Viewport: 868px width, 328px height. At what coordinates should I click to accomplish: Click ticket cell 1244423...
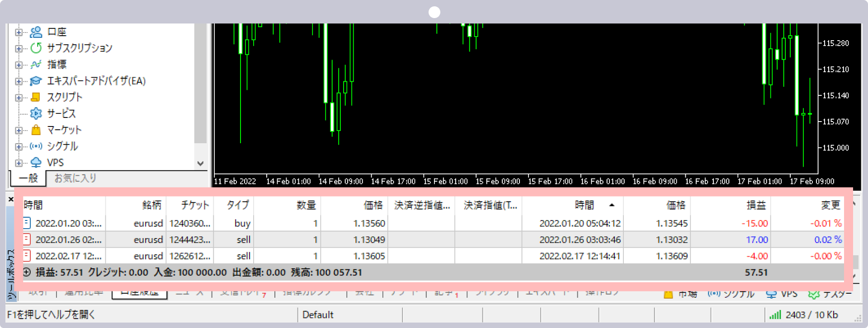pos(190,239)
